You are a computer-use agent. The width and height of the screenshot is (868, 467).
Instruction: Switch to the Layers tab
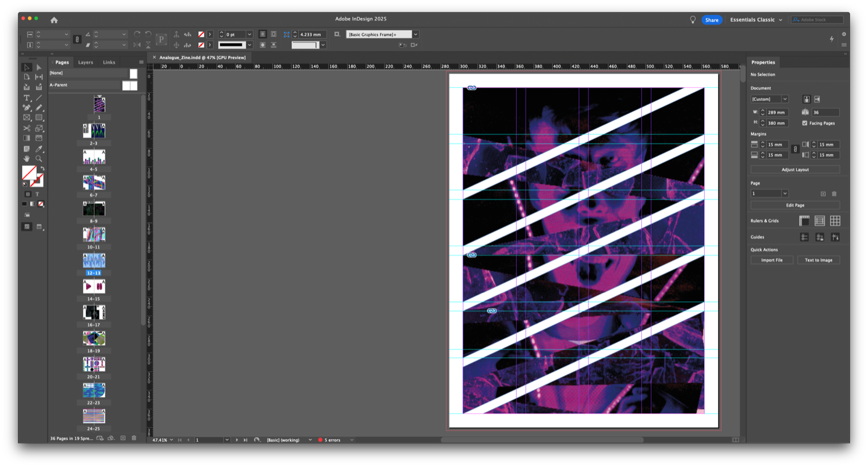click(86, 62)
